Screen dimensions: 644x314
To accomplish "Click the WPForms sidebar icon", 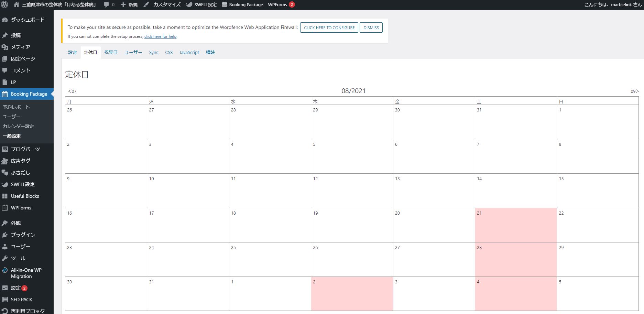I will (5, 208).
